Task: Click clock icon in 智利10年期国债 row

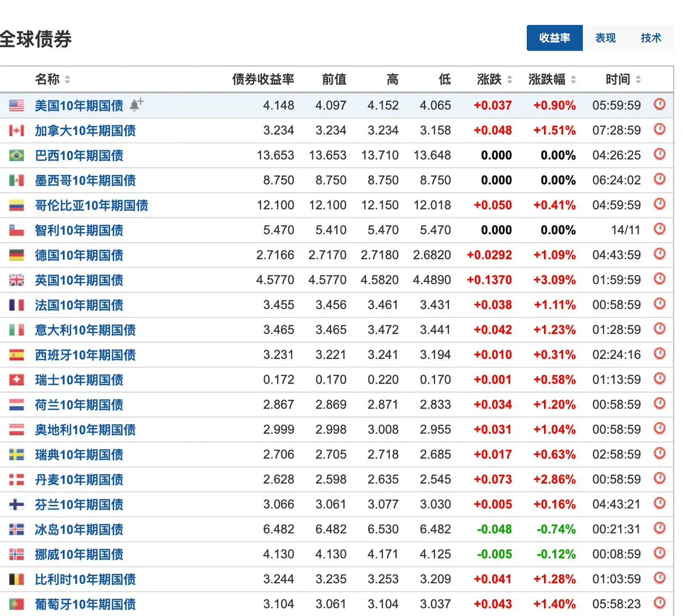Action: click(x=660, y=229)
